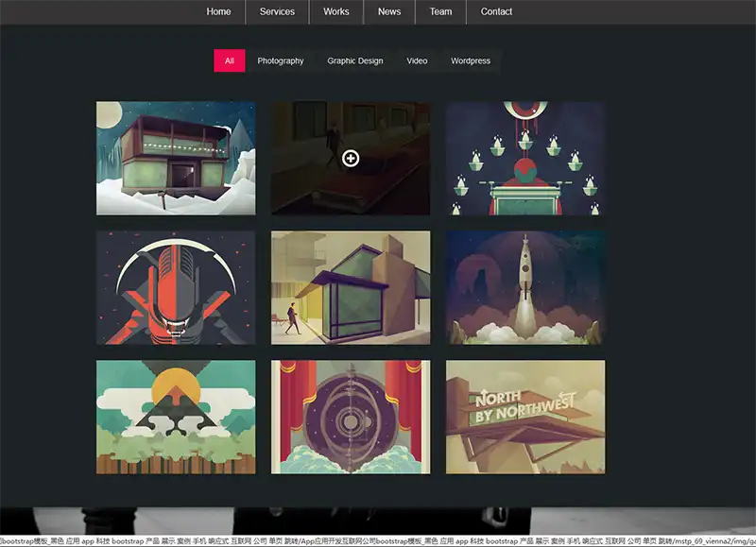The height and width of the screenshot is (547, 756).
Task: Open the red alien head illustration
Action: coord(176,288)
